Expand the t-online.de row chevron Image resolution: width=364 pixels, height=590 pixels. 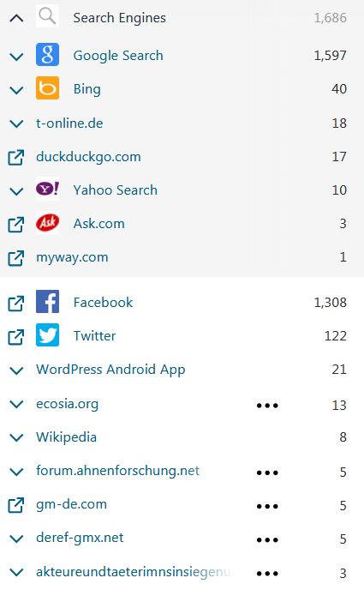16,123
